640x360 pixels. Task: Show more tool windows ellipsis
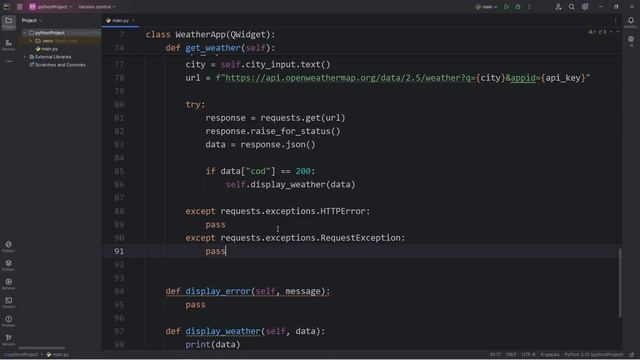[9, 61]
